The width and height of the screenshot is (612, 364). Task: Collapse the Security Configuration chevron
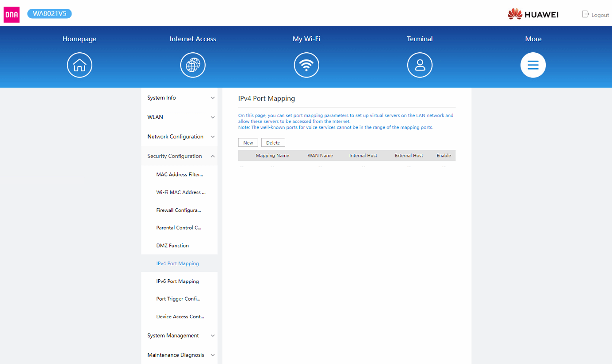(x=213, y=156)
